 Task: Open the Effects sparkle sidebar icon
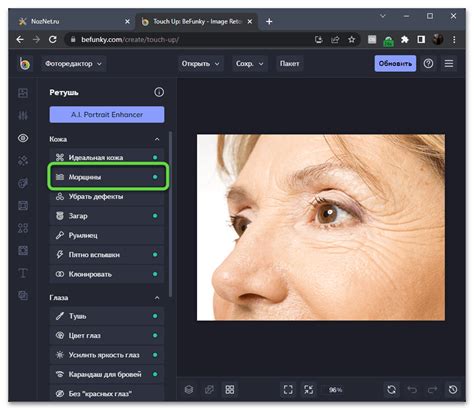(x=23, y=160)
